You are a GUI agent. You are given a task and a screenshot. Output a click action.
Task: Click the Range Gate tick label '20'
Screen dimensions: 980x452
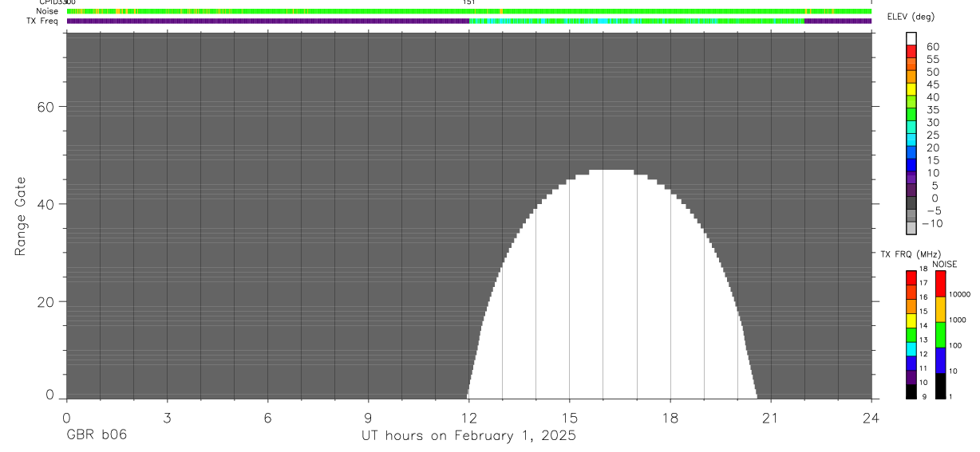[x=46, y=301]
